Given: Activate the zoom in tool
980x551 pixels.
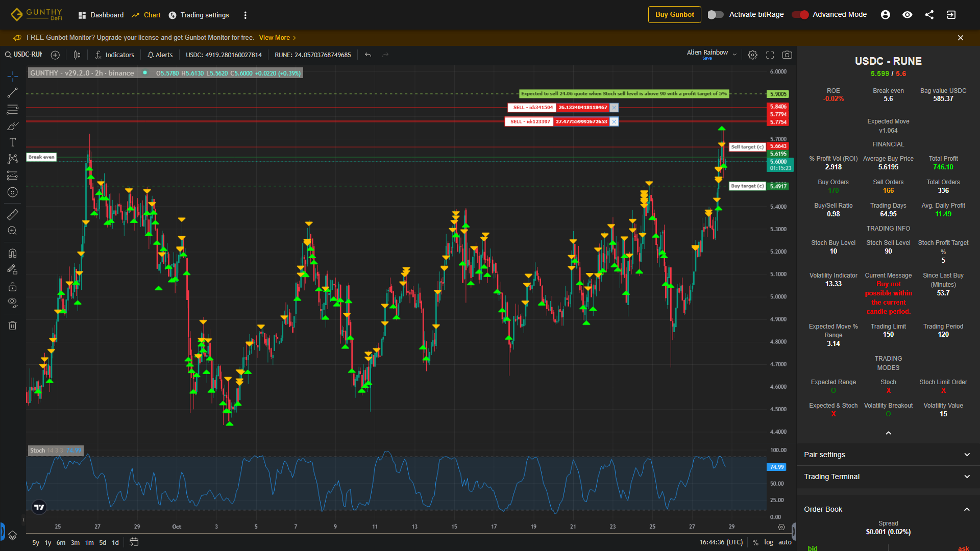Looking at the screenshot, I should click(x=13, y=231).
